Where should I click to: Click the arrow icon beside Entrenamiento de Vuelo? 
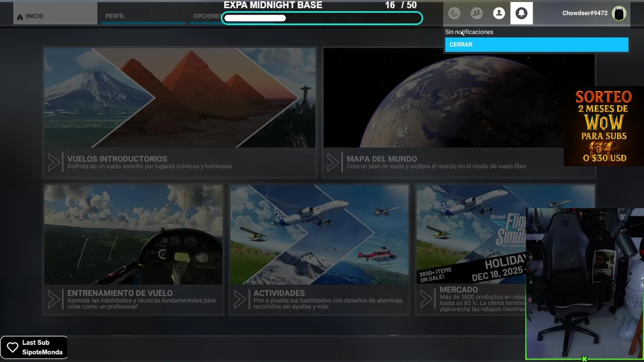click(x=54, y=300)
